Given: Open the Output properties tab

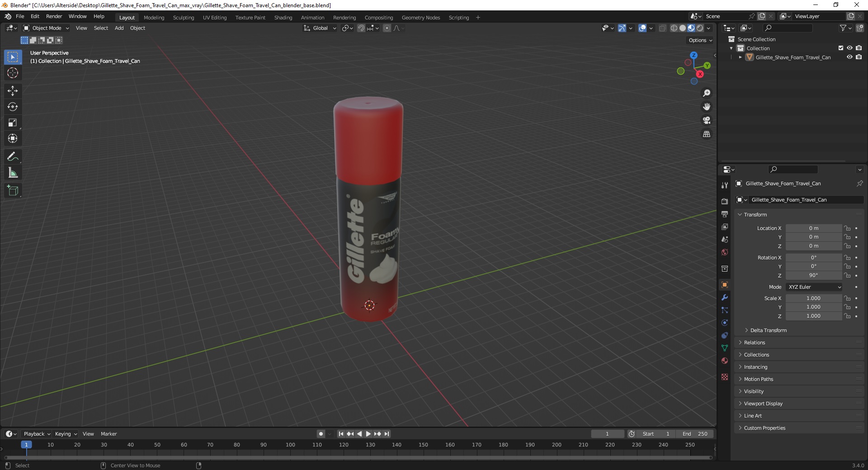Looking at the screenshot, I should 725,214.
